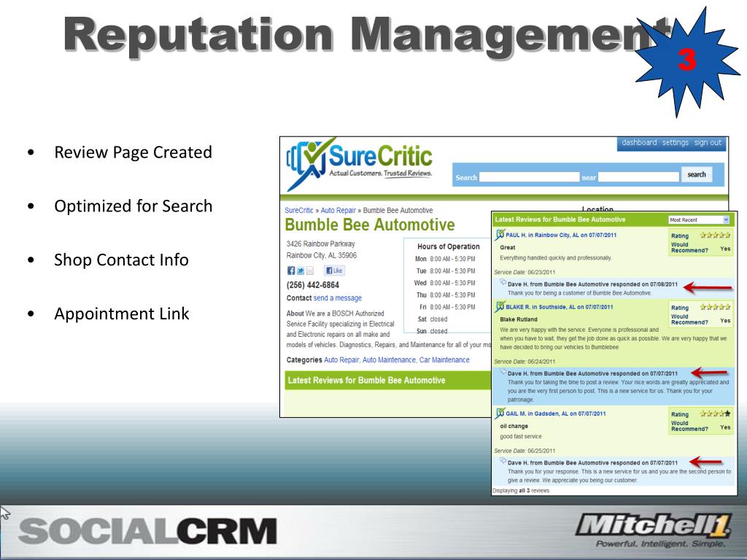747x560 pixels.
Task: Click the 'Shop Contact Info' bullet
Action: pos(121,260)
